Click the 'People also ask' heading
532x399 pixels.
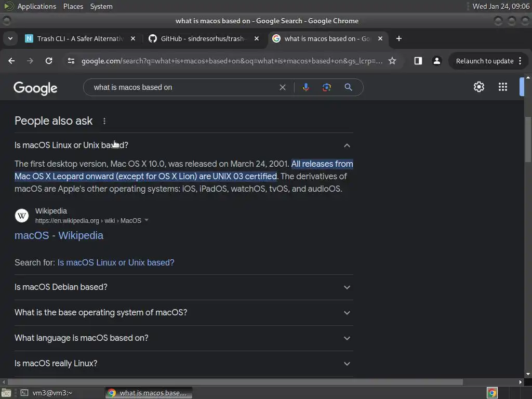tap(54, 121)
